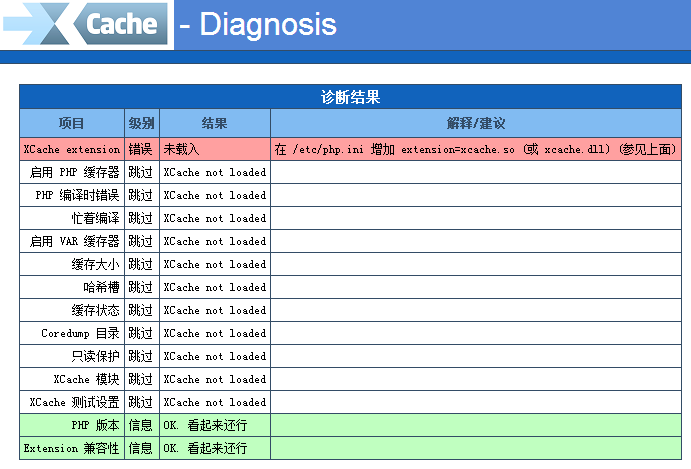Select the 诊断结果 table heading
This screenshot has height=469, width=691.
[350, 97]
